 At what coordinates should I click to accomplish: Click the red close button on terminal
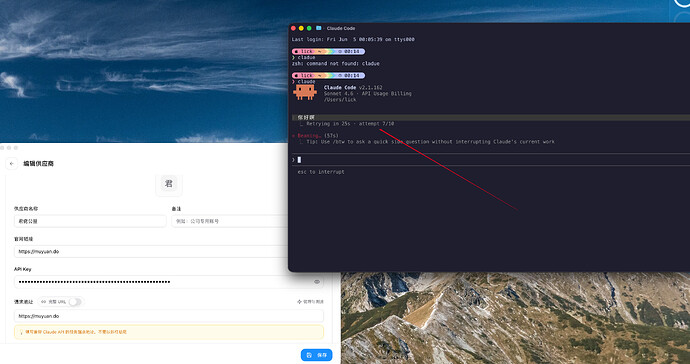[293, 28]
